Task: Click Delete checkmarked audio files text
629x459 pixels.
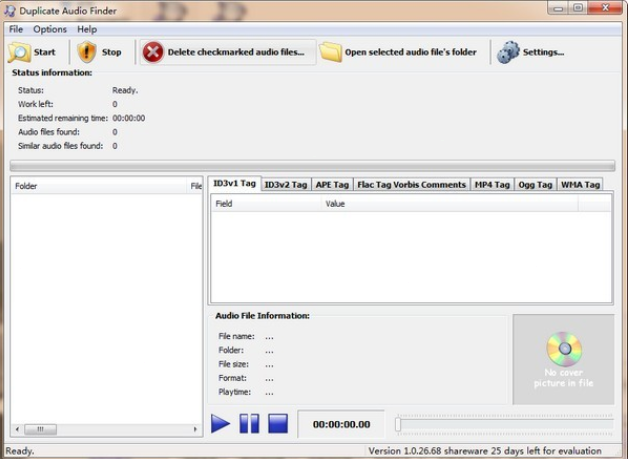Action: click(236, 52)
